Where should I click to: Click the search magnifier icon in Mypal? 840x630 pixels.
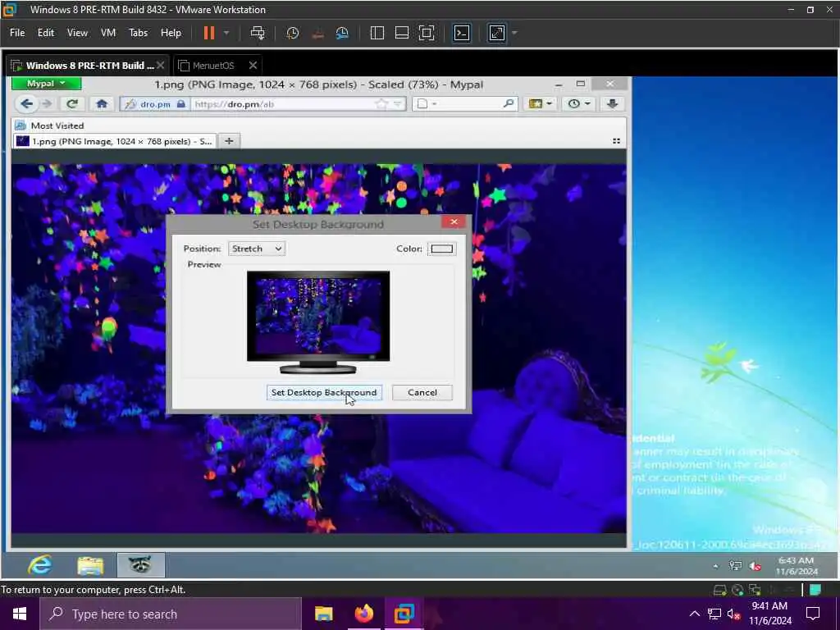click(509, 104)
